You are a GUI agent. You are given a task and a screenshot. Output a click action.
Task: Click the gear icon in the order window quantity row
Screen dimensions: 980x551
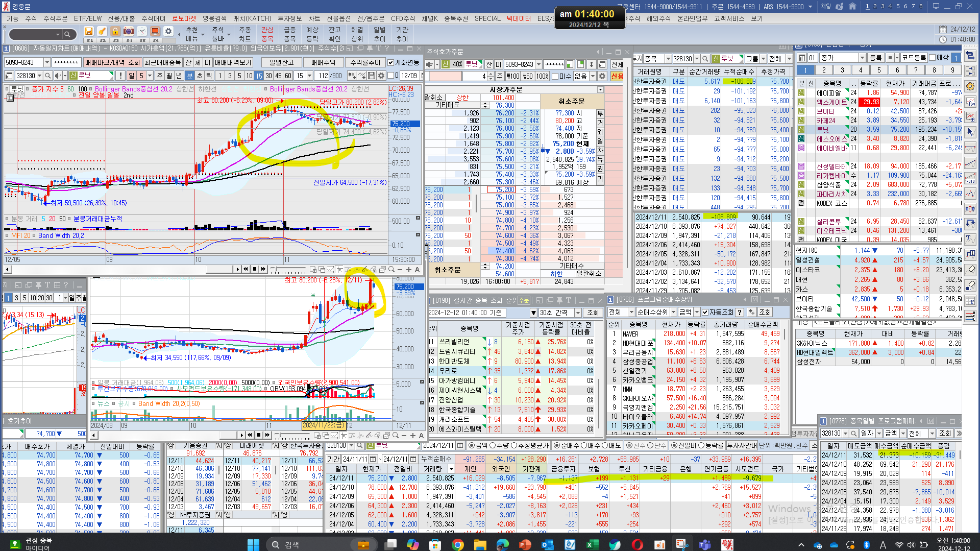[x=602, y=76]
